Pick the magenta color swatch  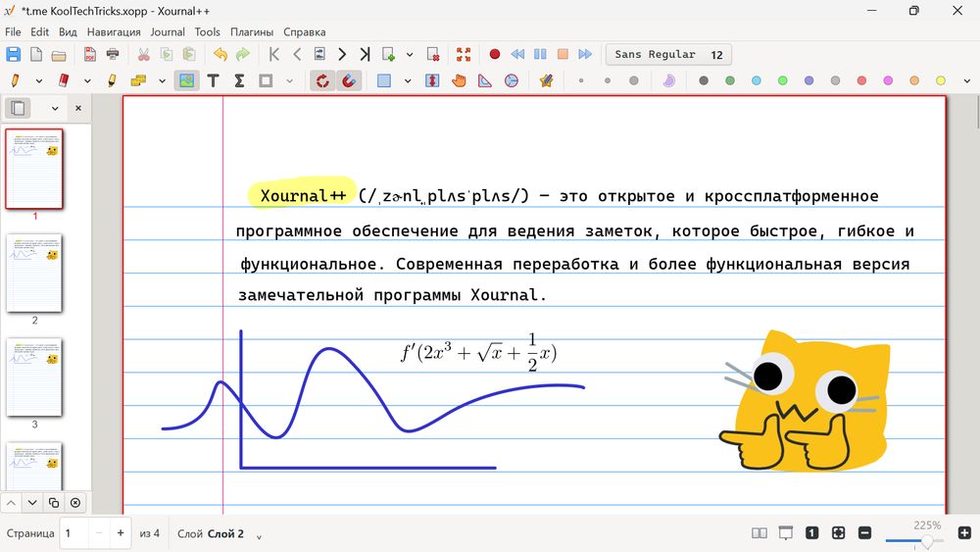[888, 80]
